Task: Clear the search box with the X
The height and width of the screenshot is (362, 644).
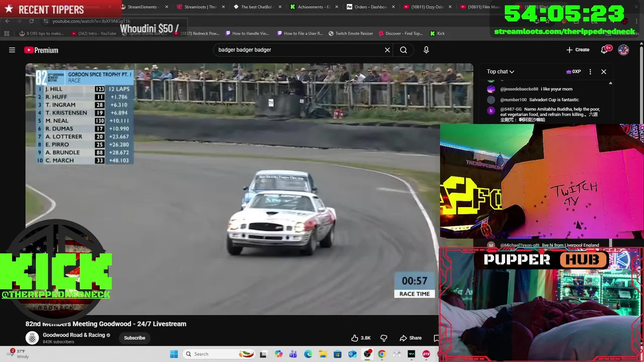Action: pyautogui.click(x=387, y=50)
